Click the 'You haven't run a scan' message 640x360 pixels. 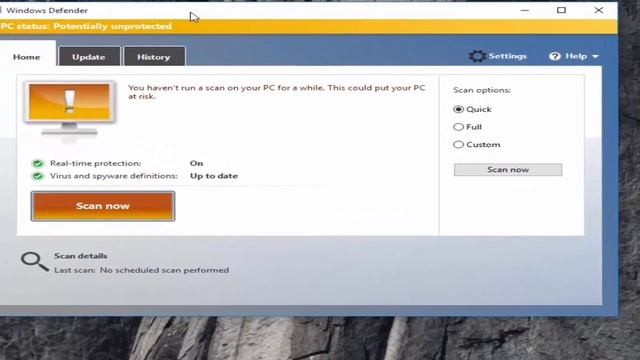[x=277, y=92]
